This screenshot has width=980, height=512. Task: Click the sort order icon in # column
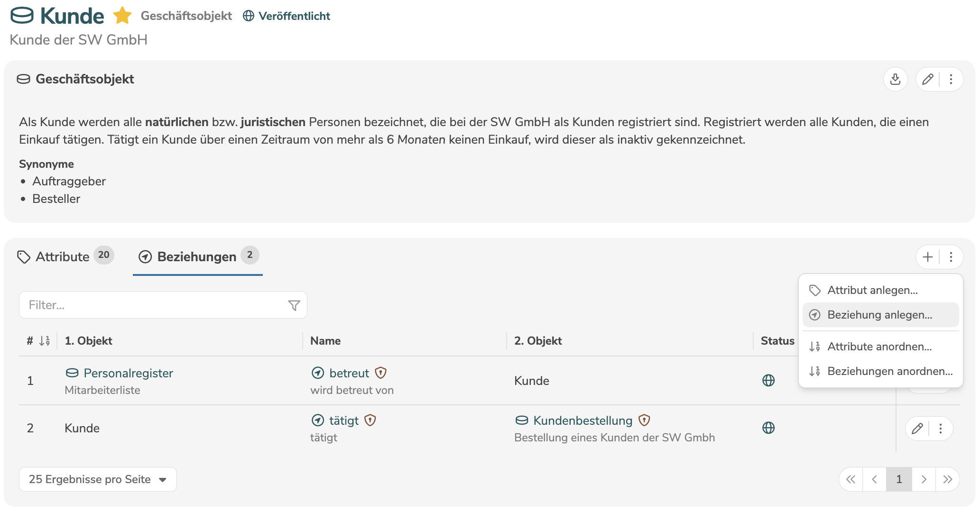(x=45, y=341)
